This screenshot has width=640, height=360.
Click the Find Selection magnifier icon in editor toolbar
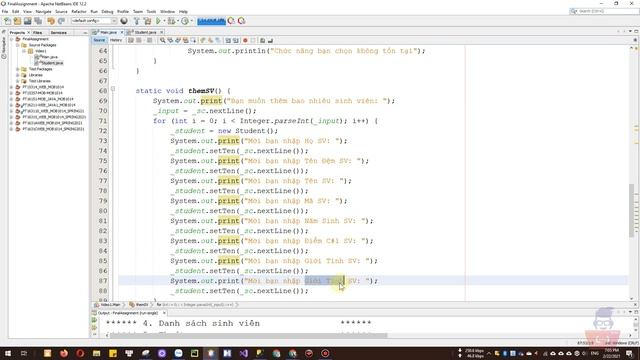coord(162,40)
